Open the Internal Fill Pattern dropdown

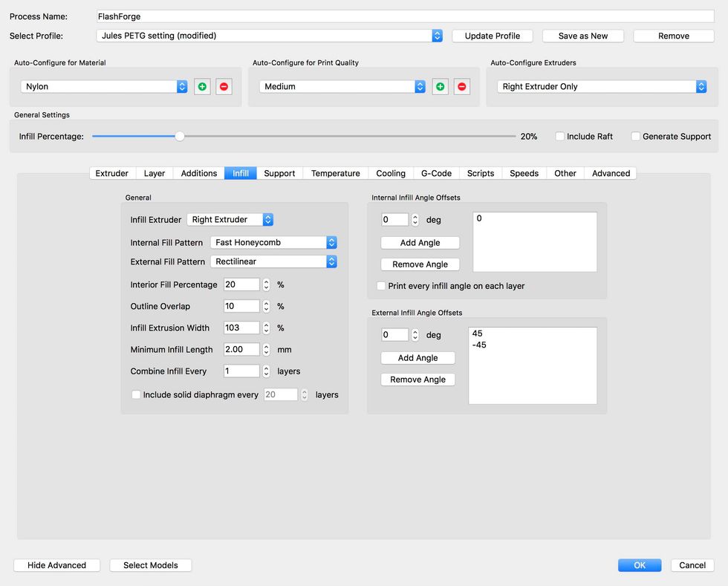tap(273, 243)
